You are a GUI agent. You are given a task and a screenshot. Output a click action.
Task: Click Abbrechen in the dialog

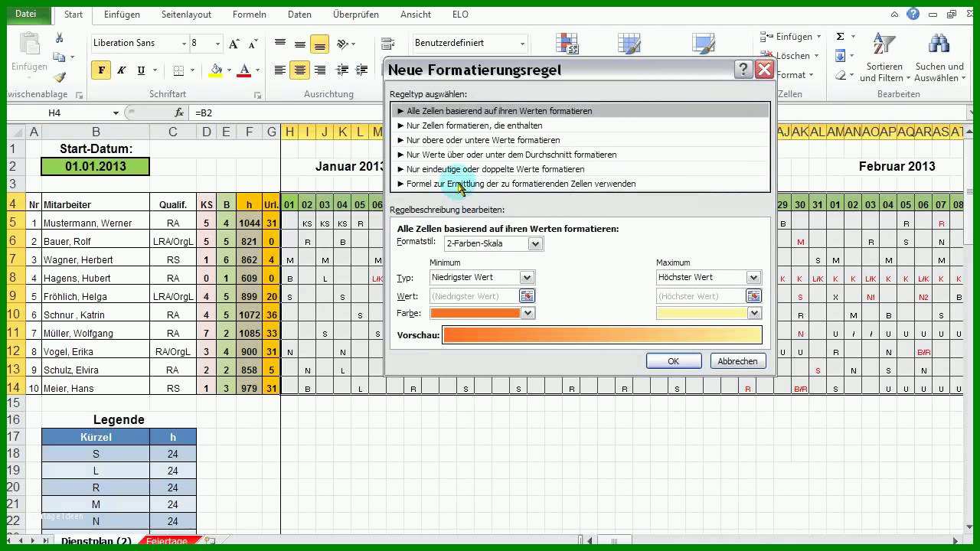738,361
